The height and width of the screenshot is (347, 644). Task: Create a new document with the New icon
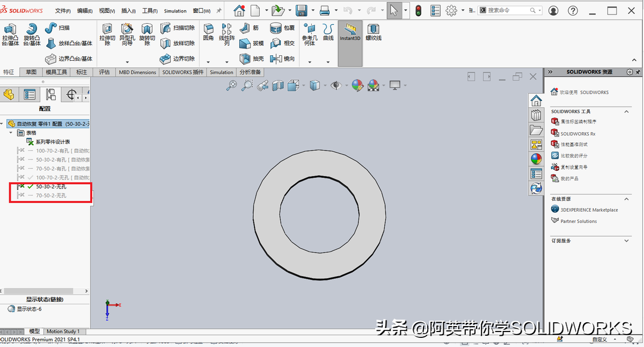[x=255, y=10]
